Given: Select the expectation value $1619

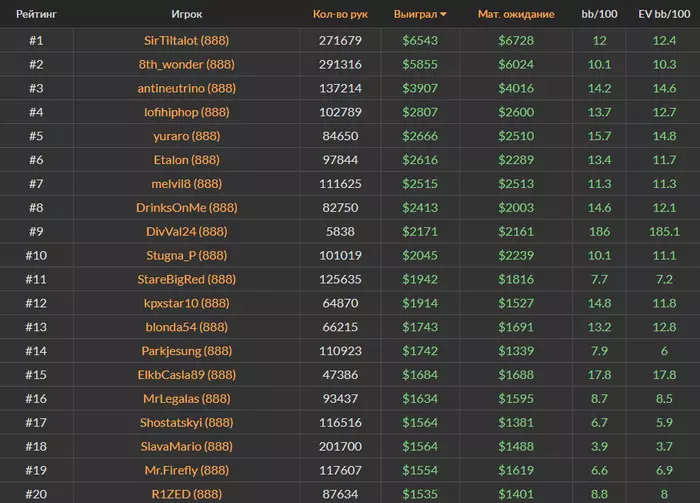Looking at the screenshot, I should click(x=516, y=470).
